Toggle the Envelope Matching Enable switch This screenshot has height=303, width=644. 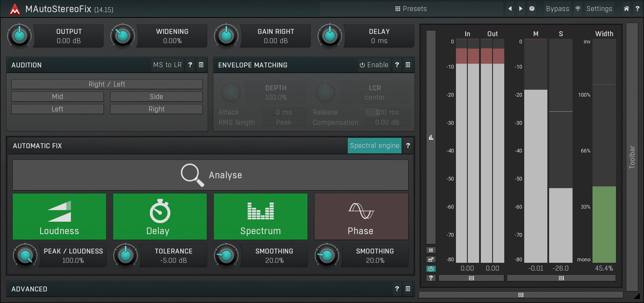pyautogui.click(x=374, y=65)
